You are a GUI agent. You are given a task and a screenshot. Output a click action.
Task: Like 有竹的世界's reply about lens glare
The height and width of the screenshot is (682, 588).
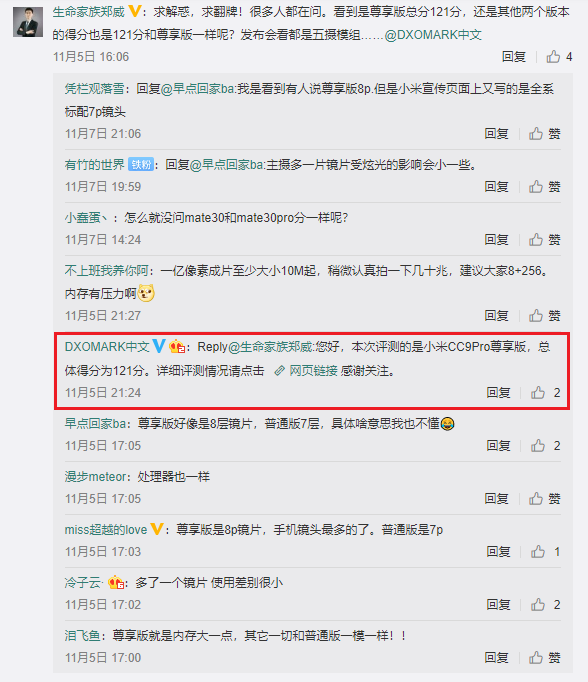[545, 187]
